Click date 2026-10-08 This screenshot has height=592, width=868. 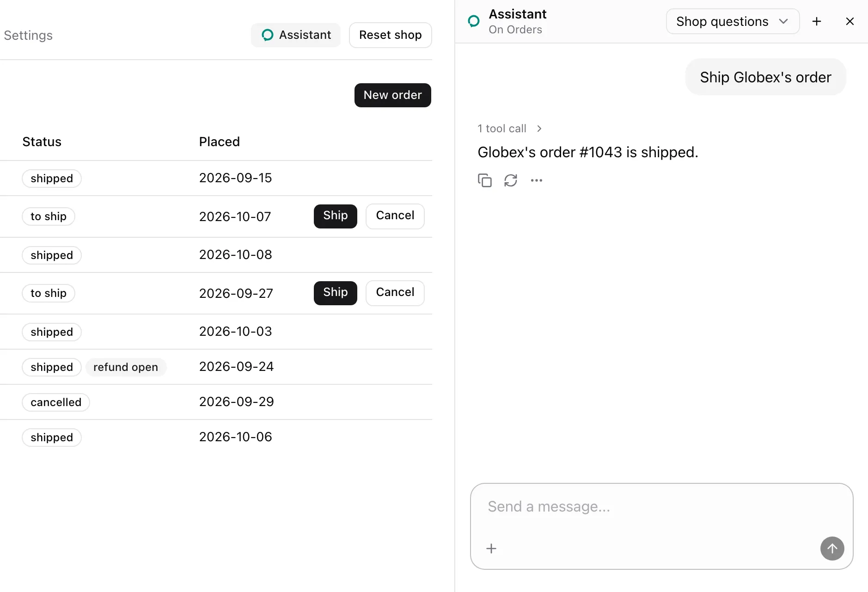pyautogui.click(x=235, y=255)
